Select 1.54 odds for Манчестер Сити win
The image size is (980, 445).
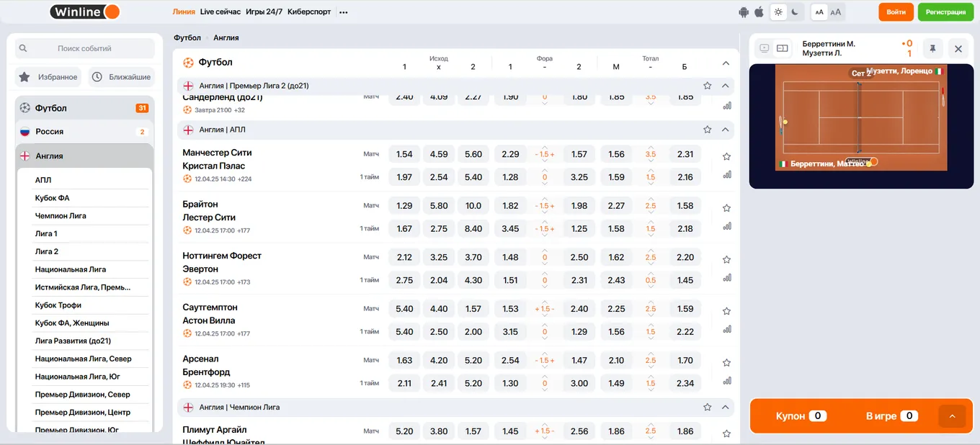(x=404, y=154)
